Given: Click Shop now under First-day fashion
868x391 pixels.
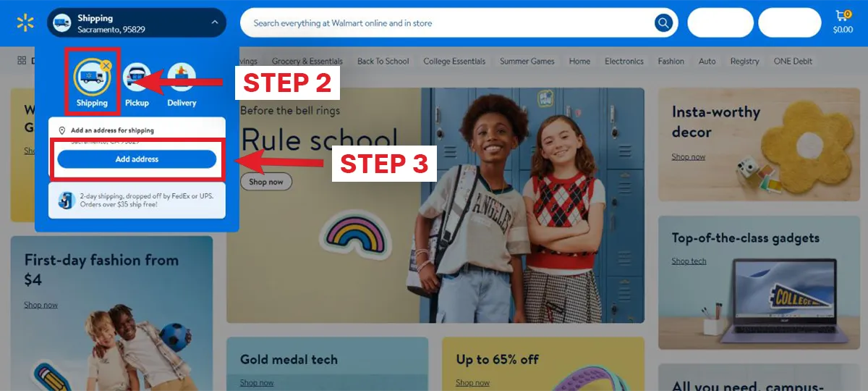Looking at the screenshot, I should pos(41,306).
